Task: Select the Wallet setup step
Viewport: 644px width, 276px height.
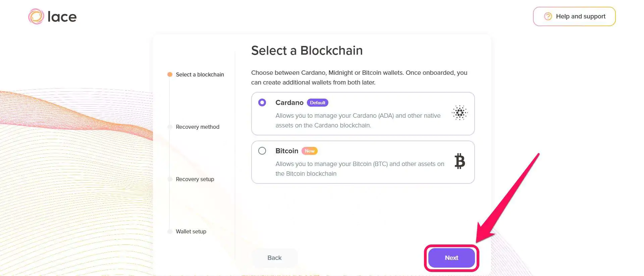Action: [x=191, y=231]
